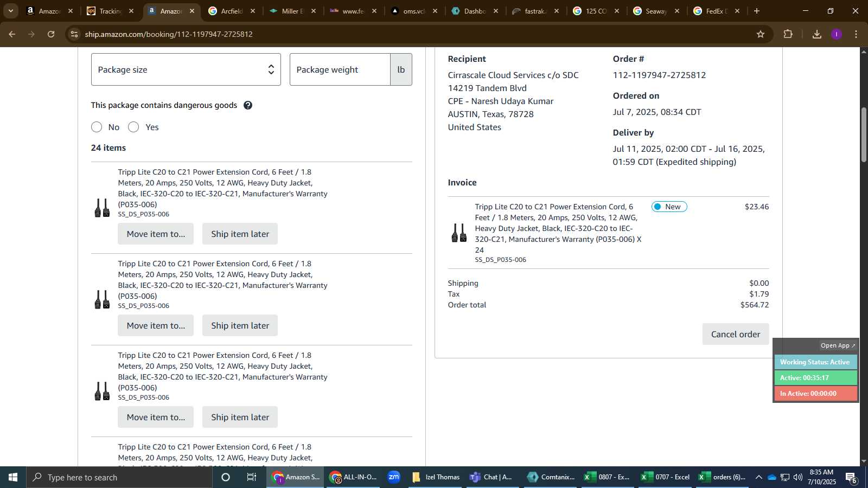Open the tab search dropdown arrow
The image size is (868, 488).
tap(10, 11)
